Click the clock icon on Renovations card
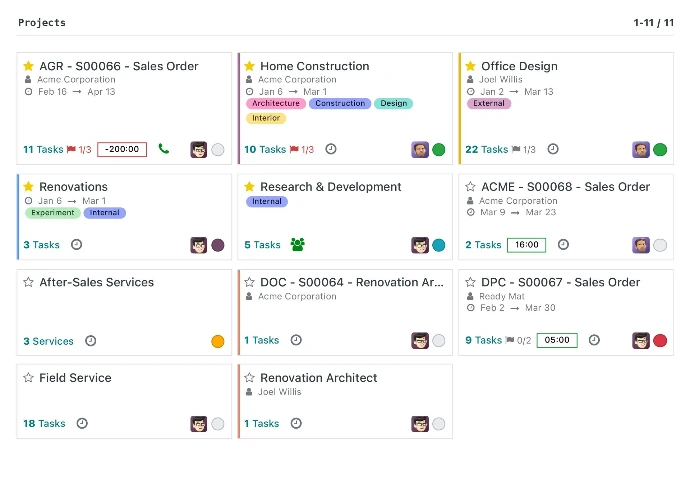This screenshot has width=690, height=486. [76, 244]
